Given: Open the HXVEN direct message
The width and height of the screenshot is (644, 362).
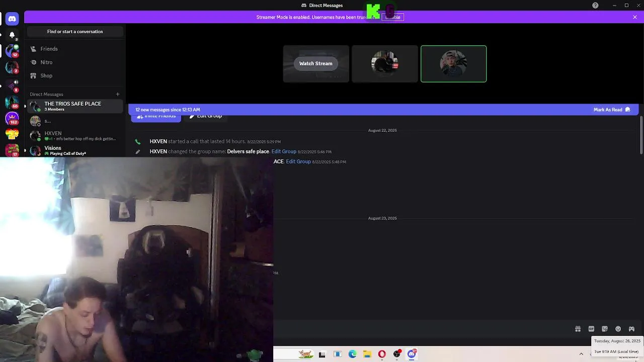Looking at the screenshot, I should coord(75,136).
